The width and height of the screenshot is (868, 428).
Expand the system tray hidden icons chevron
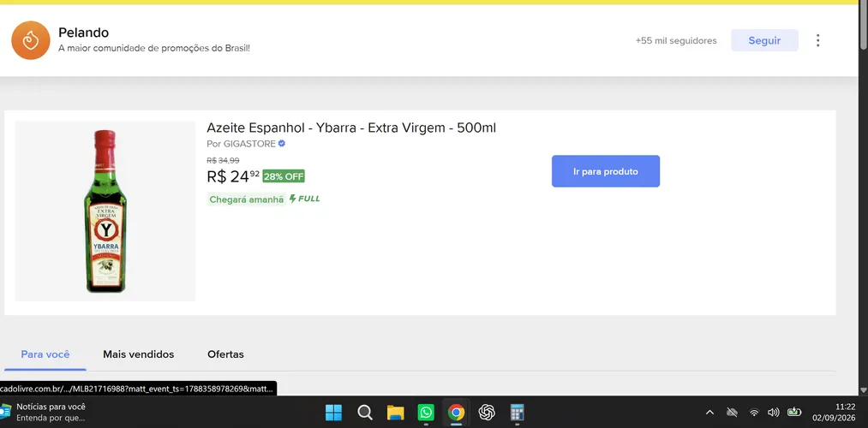click(709, 413)
